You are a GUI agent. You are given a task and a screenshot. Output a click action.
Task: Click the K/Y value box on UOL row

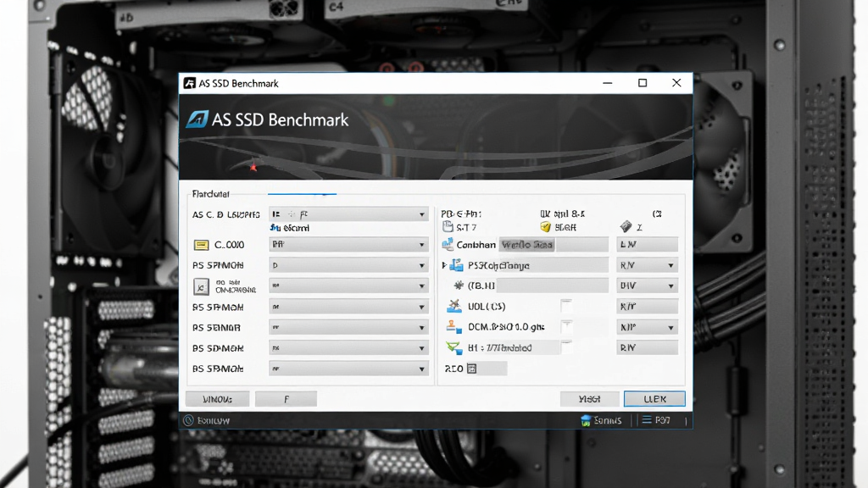647,307
